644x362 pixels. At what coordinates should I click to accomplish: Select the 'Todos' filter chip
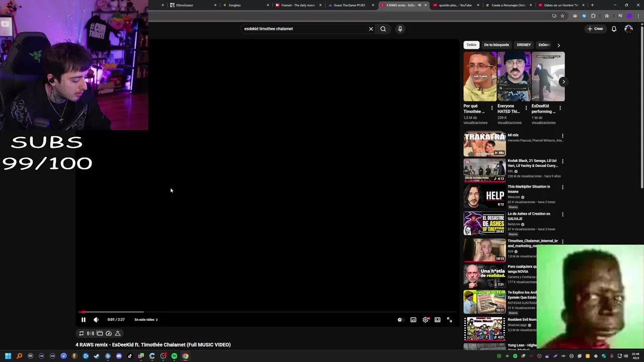(471, 45)
